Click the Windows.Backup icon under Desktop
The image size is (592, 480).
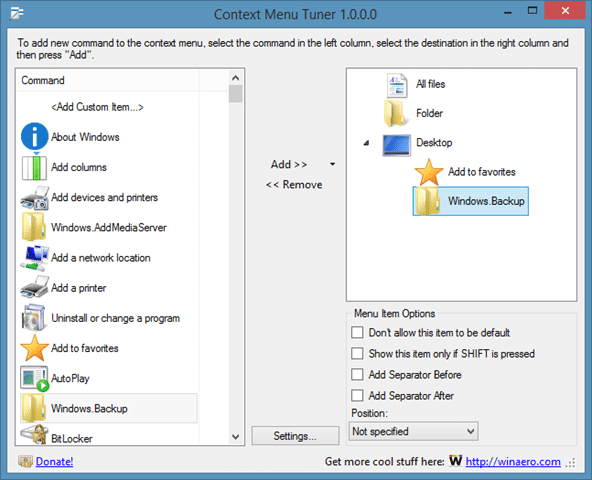coord(428,202)
